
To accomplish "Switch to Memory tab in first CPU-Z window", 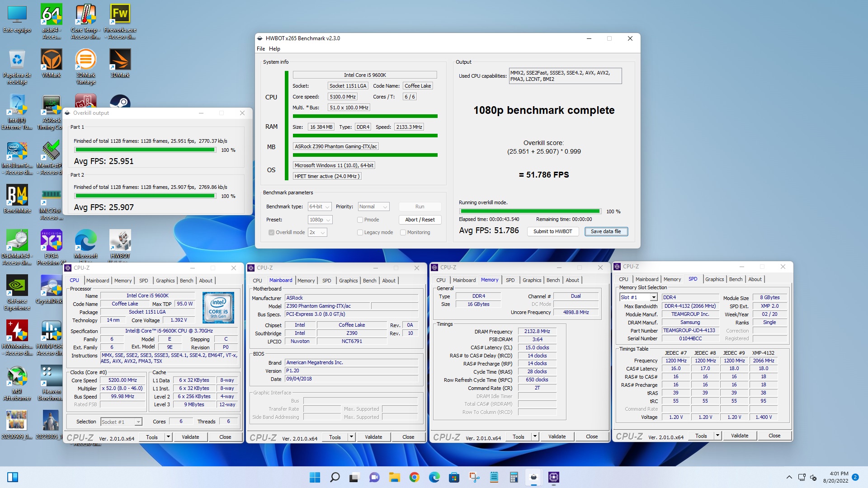I will 123,281.
